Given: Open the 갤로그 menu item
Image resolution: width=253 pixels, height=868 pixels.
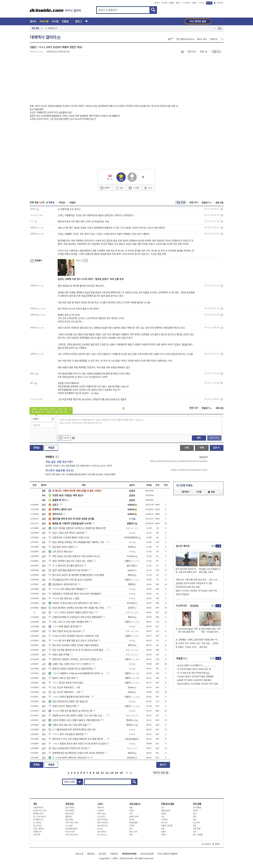Looking at the screenshot, I should pyautogui.click(x=78, y=21).
